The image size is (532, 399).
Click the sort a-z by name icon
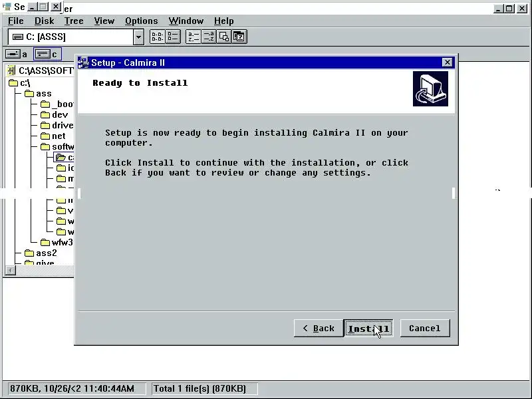coord(194,37)
